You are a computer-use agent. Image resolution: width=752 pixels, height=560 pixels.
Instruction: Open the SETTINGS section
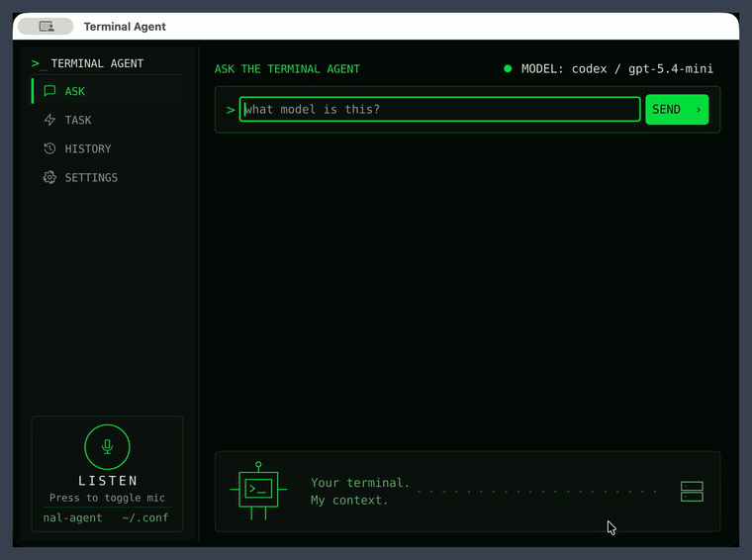pos(108,177)
